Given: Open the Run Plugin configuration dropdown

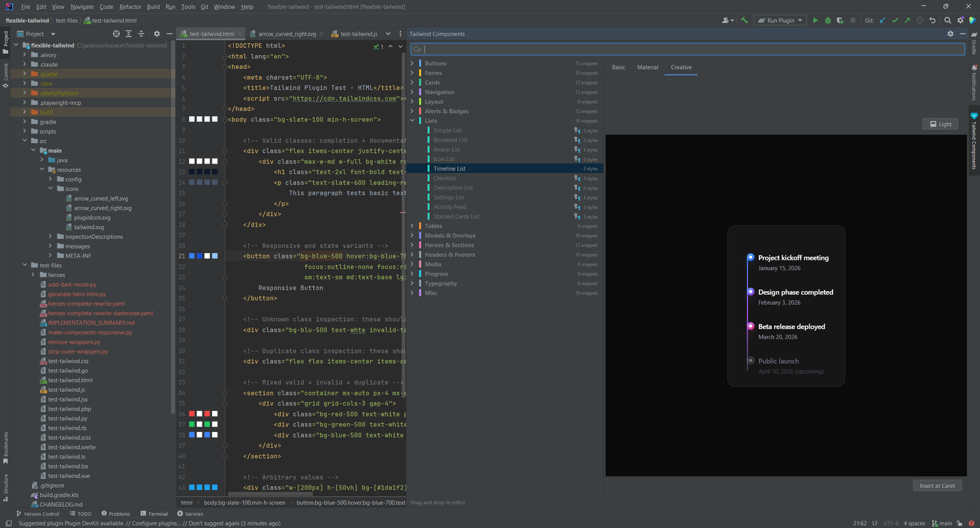Looking at the screenshot, I should tap(780, 20).
